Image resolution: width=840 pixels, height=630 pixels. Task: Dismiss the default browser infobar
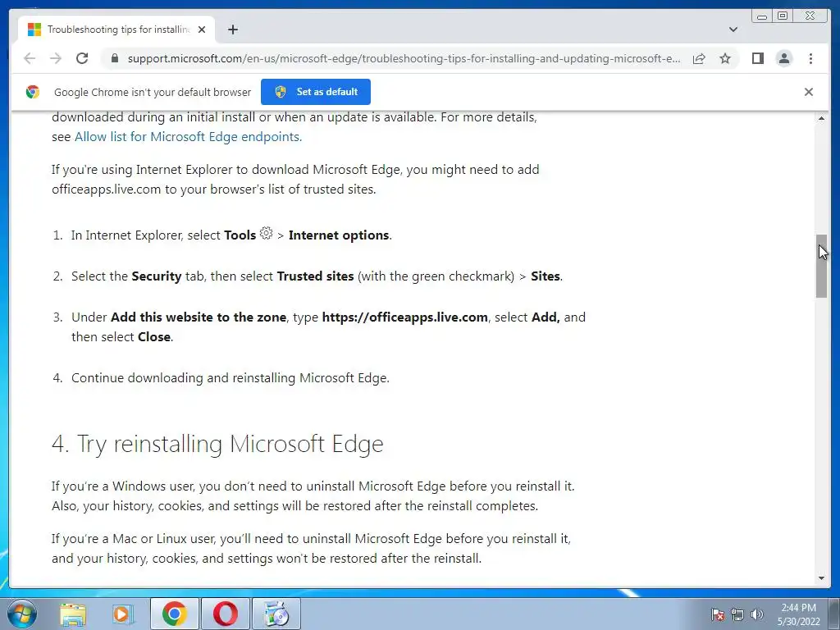click(x=808, y=92)
